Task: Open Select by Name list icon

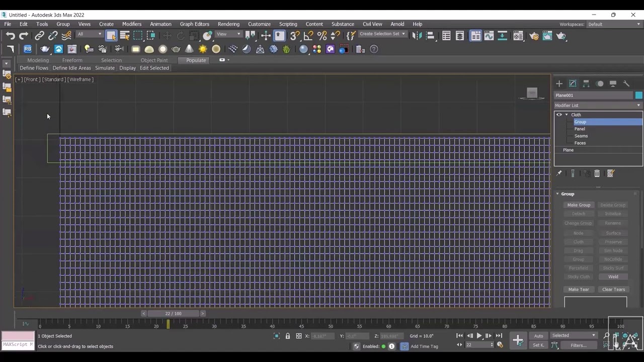Action: click(125, 36)
